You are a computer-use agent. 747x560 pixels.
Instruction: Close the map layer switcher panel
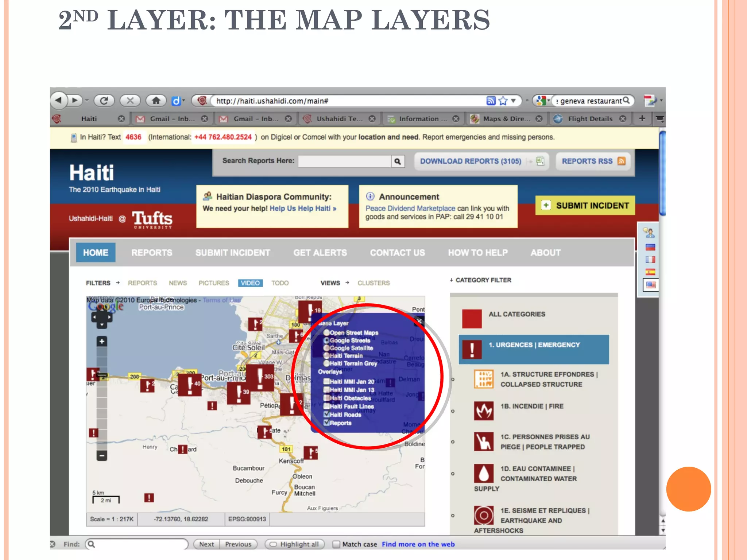(418, 322)
